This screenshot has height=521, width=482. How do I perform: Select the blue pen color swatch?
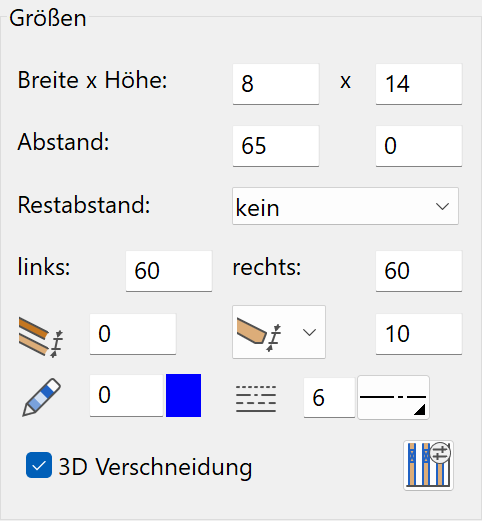click(183, 395)
